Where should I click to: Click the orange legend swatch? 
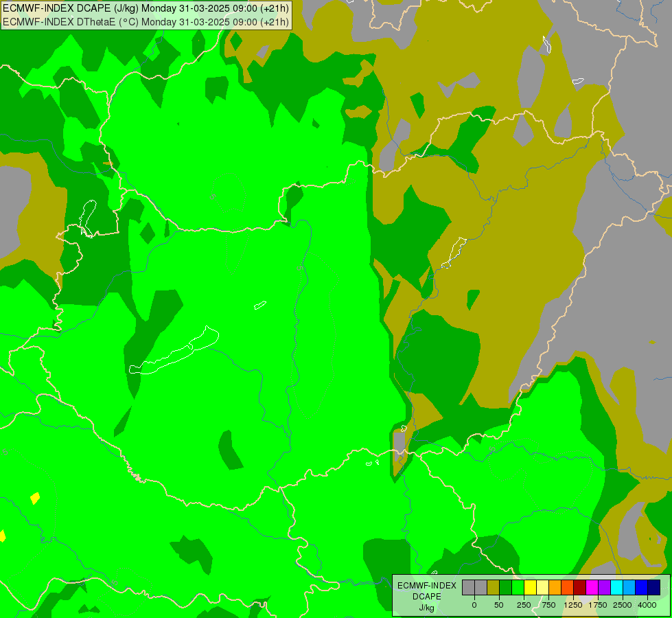coord(555,588)
